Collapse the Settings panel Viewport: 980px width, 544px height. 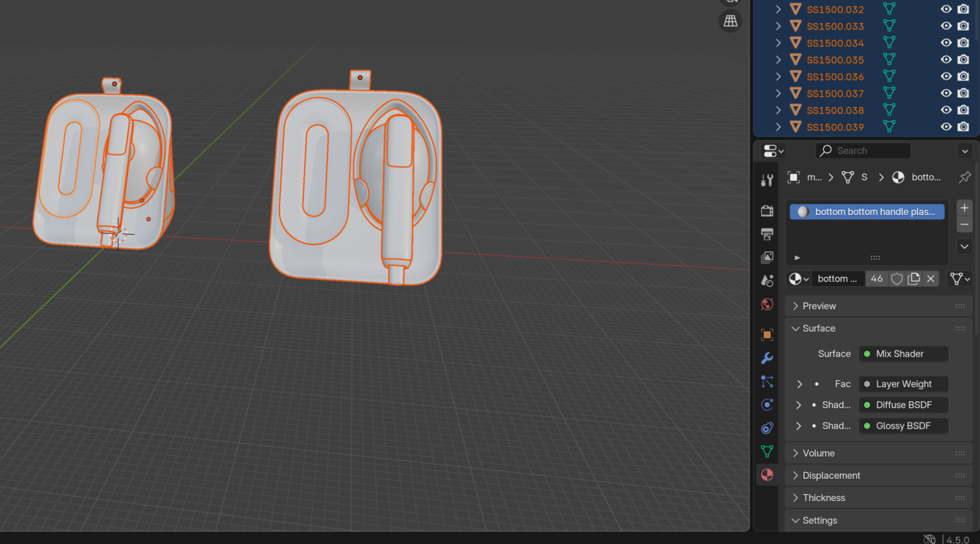tap(879, 520)
